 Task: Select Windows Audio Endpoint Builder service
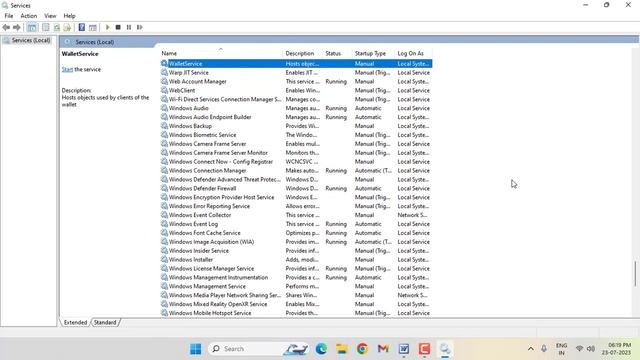296,117
